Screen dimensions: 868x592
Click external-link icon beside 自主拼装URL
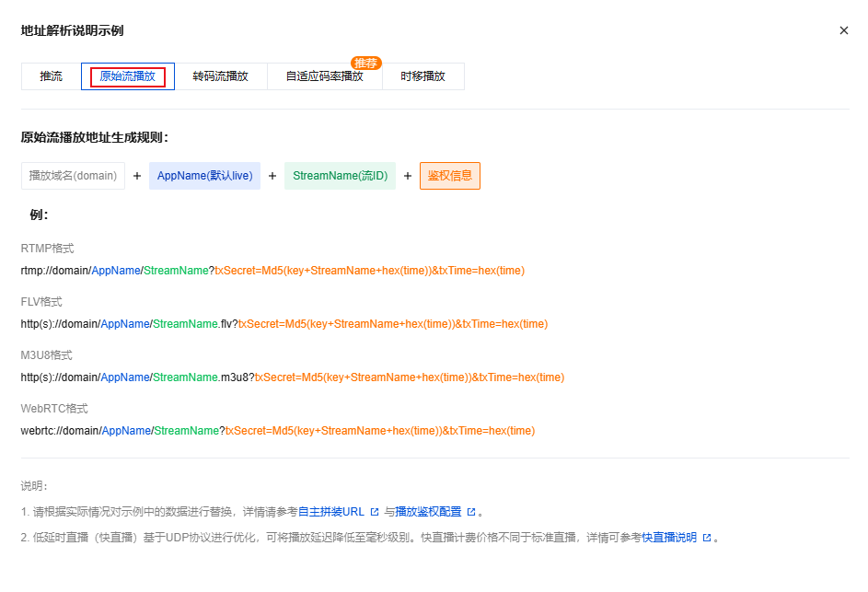pos(375,512)
